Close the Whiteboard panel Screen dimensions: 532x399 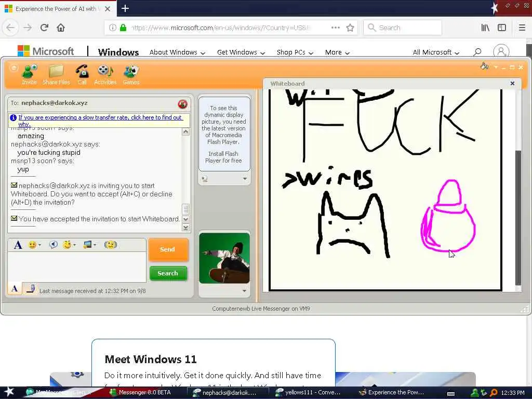tap(512, 84)
